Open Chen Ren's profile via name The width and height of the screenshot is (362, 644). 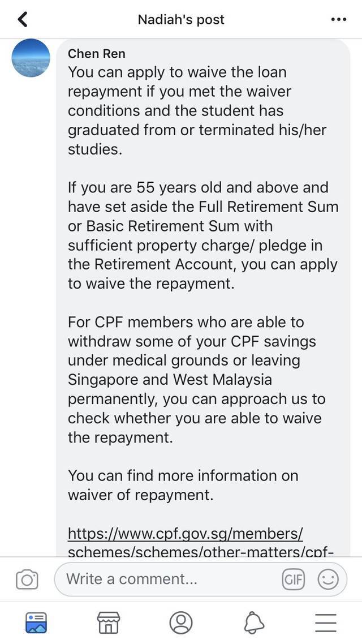coord(97,54)
